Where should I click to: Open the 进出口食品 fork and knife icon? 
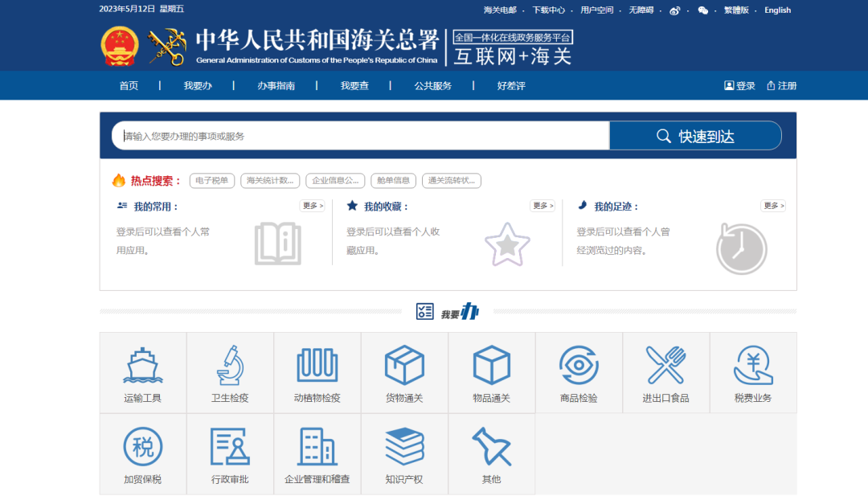point(666,365)
